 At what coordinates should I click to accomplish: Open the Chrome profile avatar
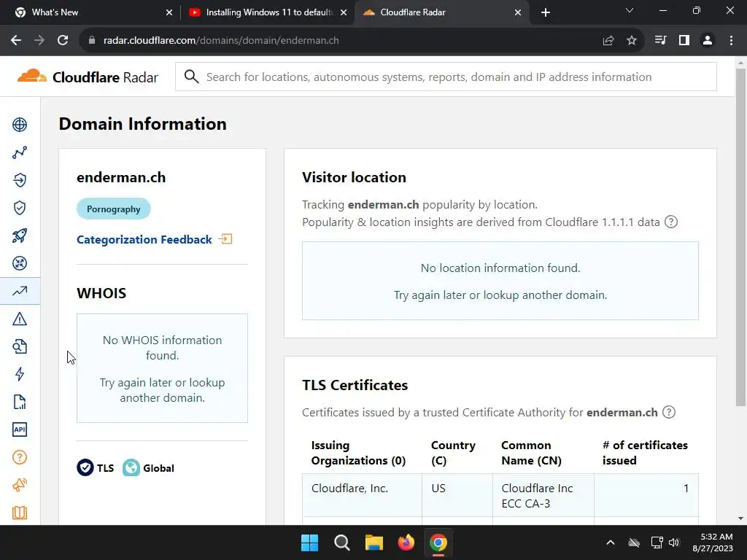click(708, 41)
